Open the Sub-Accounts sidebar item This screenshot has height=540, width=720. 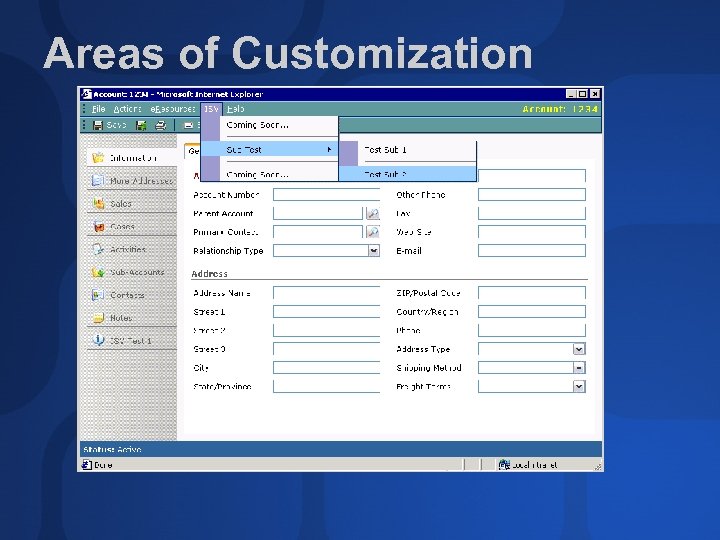(x=132, y=272)
